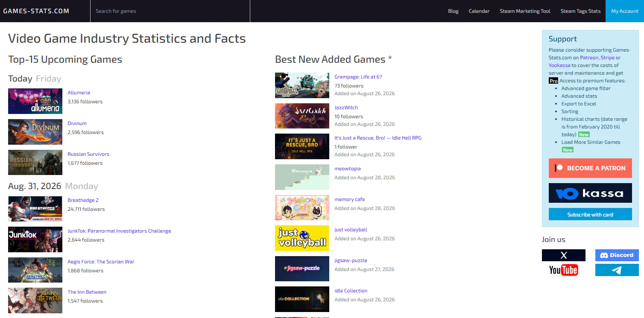Open the YouTube channel link

tap(563, 270)
